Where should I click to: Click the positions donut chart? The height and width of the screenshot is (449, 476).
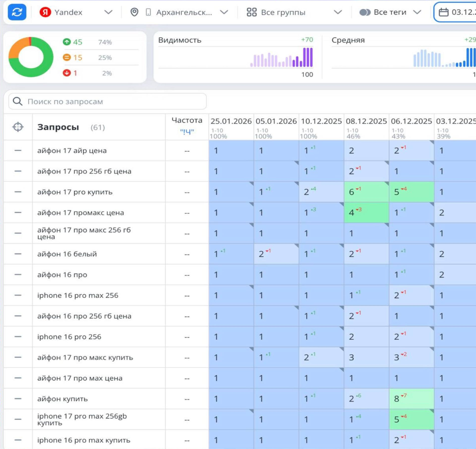(x=31, y=57)
